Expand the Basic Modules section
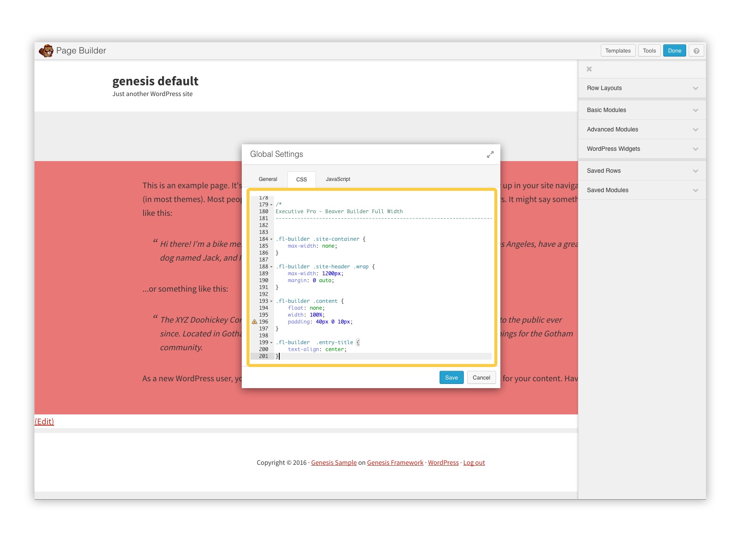This screenshot has width=740, height=560. click(x=642, y=110)
